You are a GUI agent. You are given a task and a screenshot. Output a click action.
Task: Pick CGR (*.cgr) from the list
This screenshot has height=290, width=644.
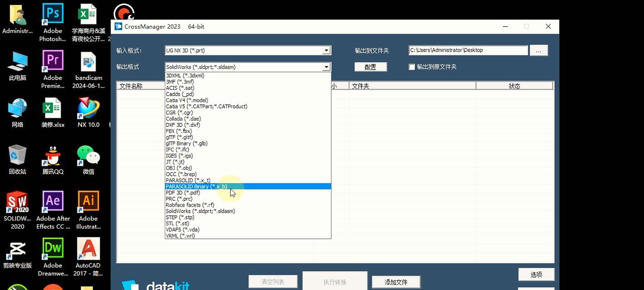tap(248, 112)
